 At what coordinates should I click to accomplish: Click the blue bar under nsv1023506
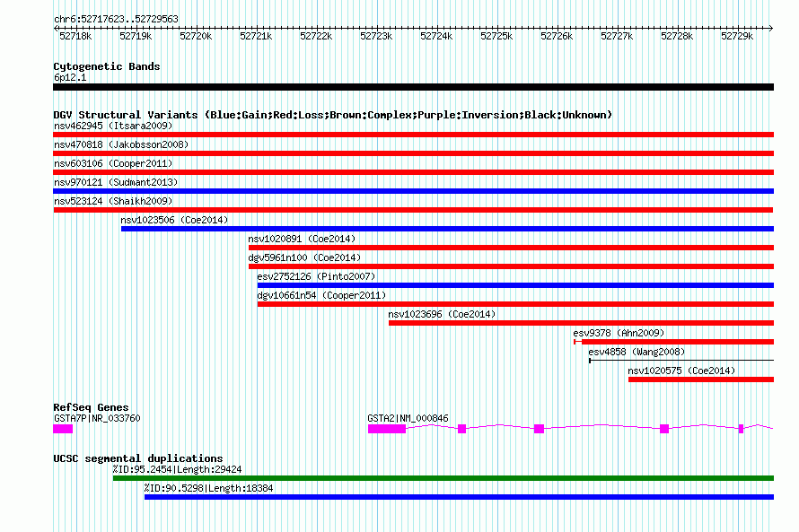pos(447,229)
